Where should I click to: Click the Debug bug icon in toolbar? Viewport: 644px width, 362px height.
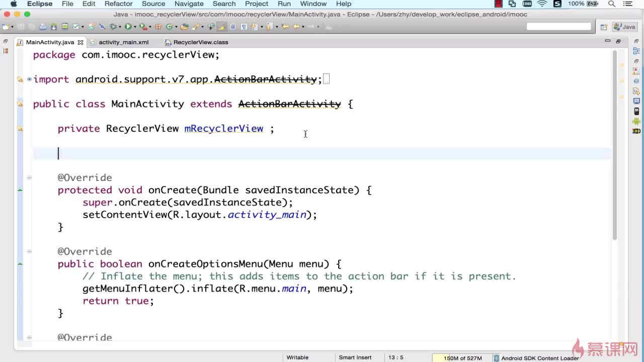(x=113, y=27)
